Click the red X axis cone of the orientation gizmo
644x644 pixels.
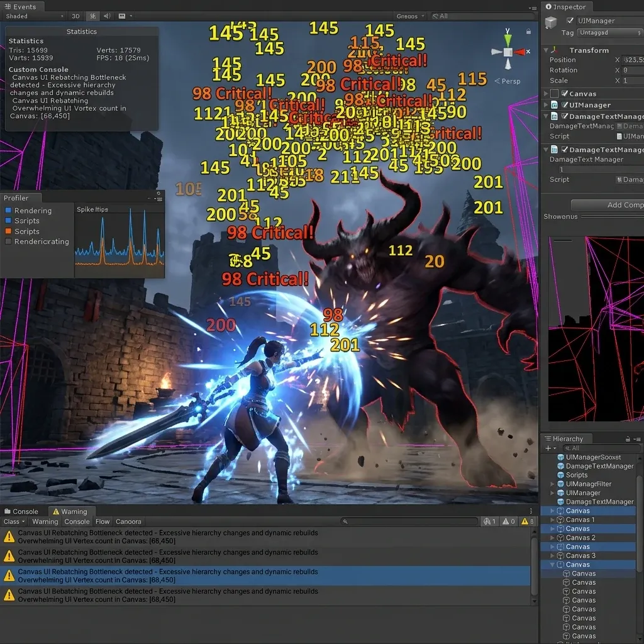coord(520,52)
